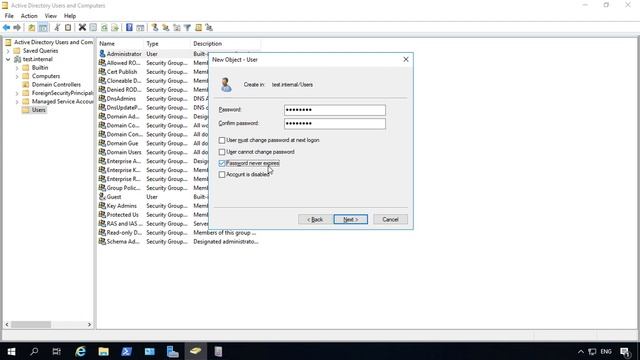
Task: Click the Filter funnel toolbar icon
Action: pyautogui.click(x=187, y=27)
